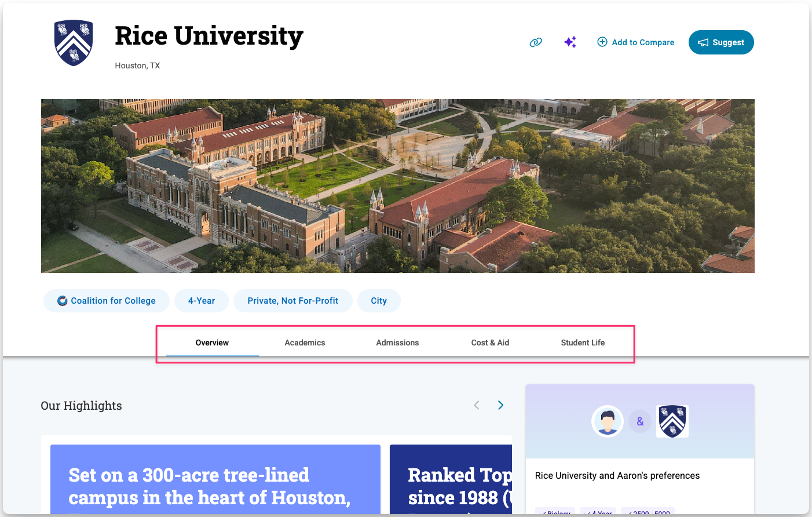The image size is (812, 517).
Task: Click the Our Highlights heading
Action: tap(81, 406)
